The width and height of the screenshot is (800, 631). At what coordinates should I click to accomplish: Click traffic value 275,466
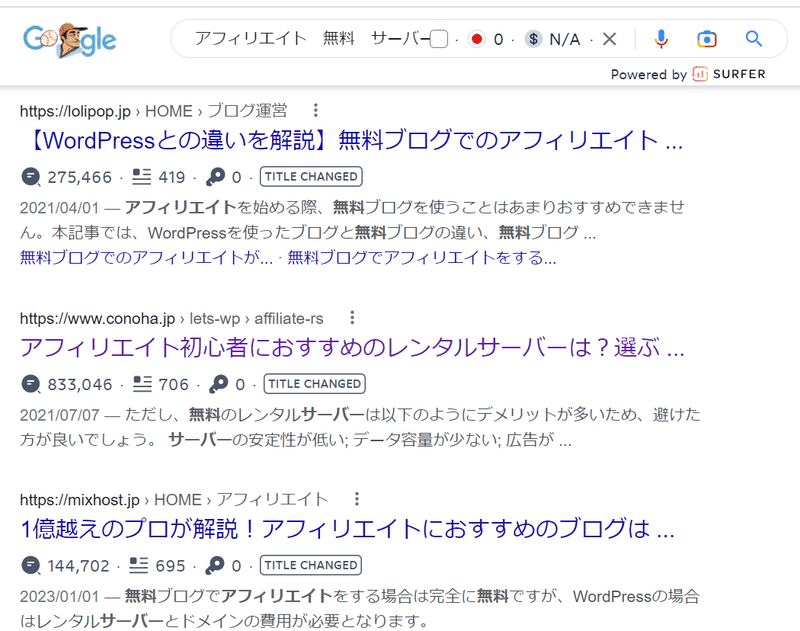pyautogui.click(x=80, y=177)
